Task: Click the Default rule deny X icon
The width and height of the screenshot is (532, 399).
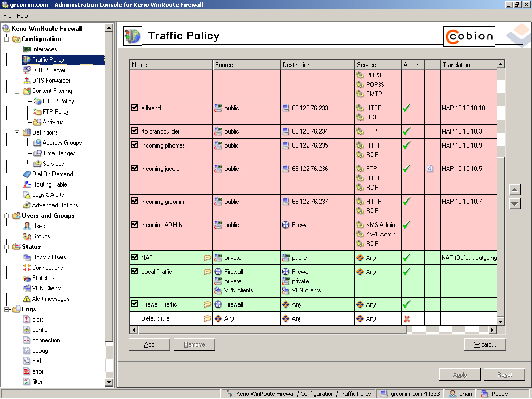Action: pos(407,319)
